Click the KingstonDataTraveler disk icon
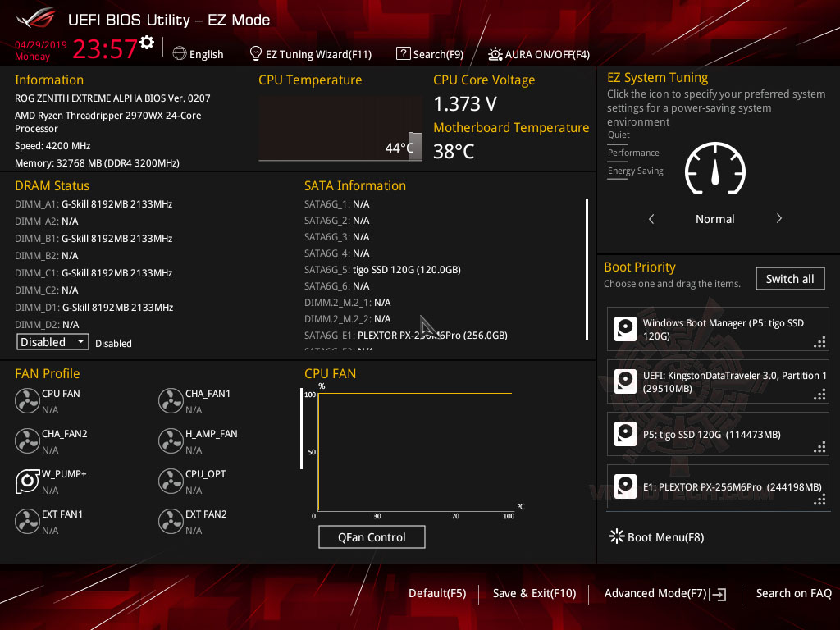Image resolution: width=840 pixels, height=630 pixels. point(625,381)
